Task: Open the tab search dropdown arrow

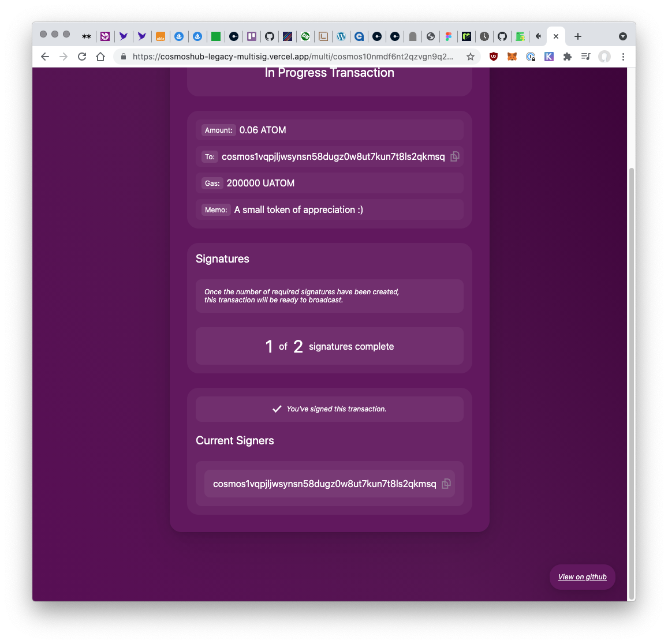Action: 623,36
